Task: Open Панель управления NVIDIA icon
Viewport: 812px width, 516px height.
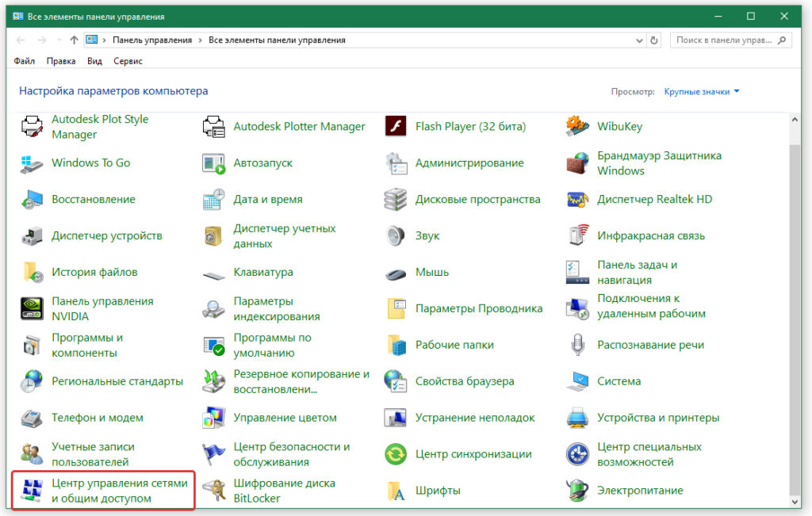Action: tap(32, 308)
